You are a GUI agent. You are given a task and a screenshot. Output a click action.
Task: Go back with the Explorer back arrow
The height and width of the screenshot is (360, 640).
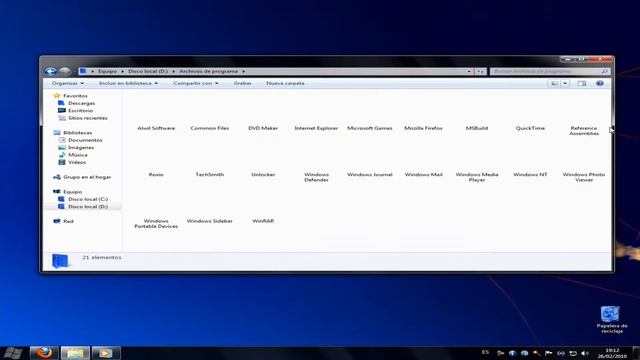(x=51, y=71)
